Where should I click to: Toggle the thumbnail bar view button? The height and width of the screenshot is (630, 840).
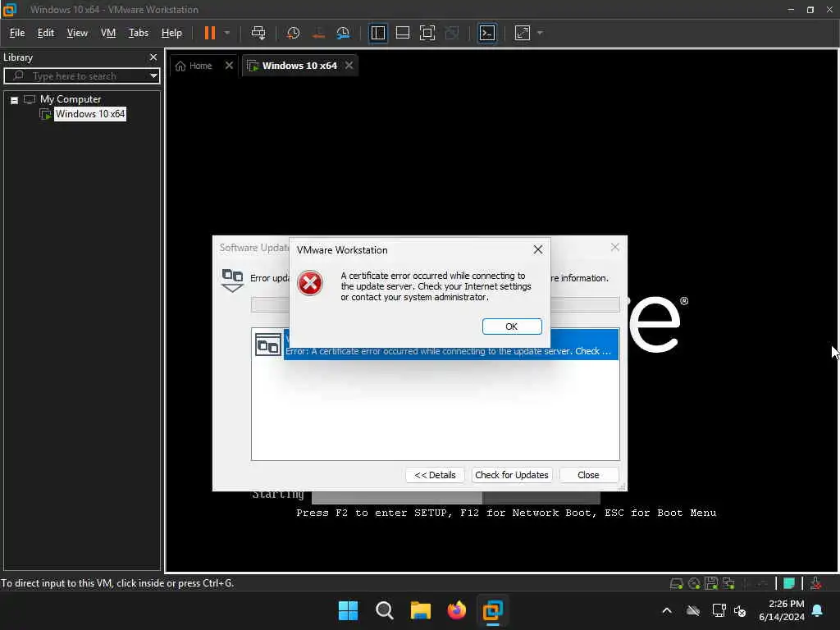[402, 33]
